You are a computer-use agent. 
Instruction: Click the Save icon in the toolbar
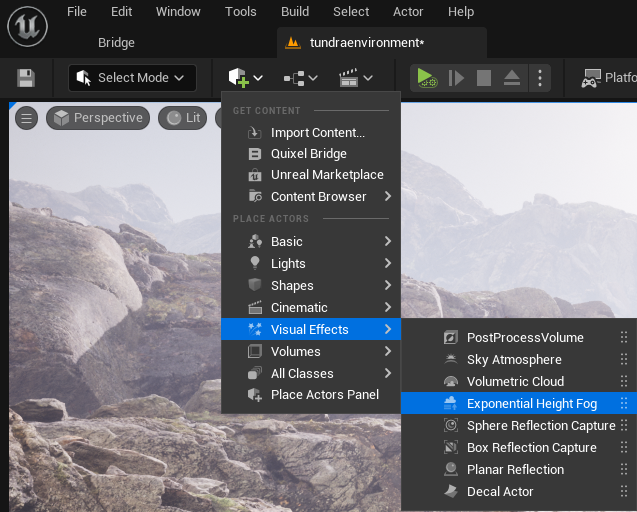pyautogui.click(x=26, y=78)
